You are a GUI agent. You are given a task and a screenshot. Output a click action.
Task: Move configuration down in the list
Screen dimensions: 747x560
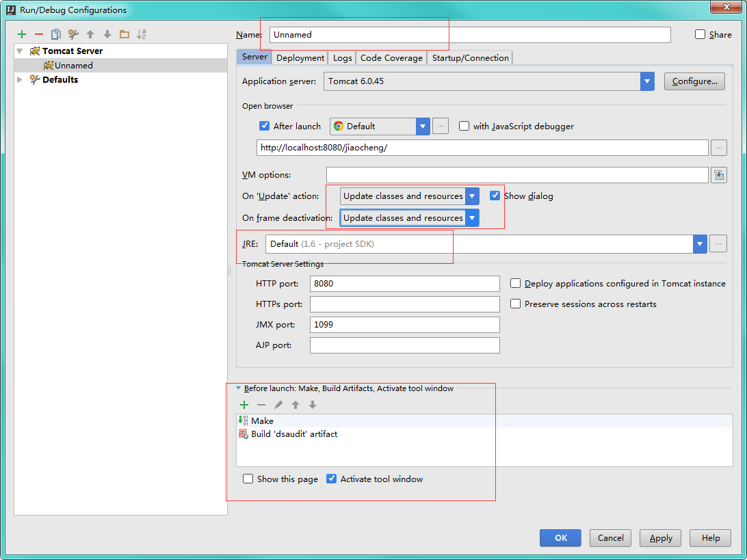pos(107,34)
